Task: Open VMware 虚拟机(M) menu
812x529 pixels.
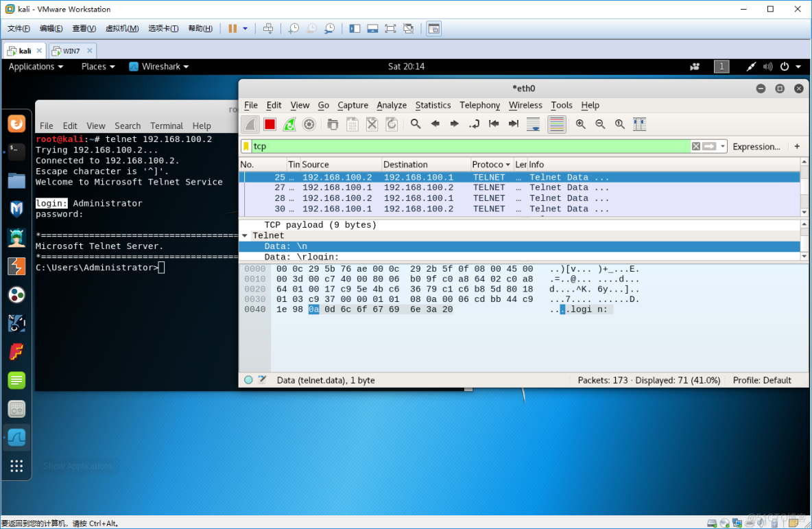Action: 121,29
